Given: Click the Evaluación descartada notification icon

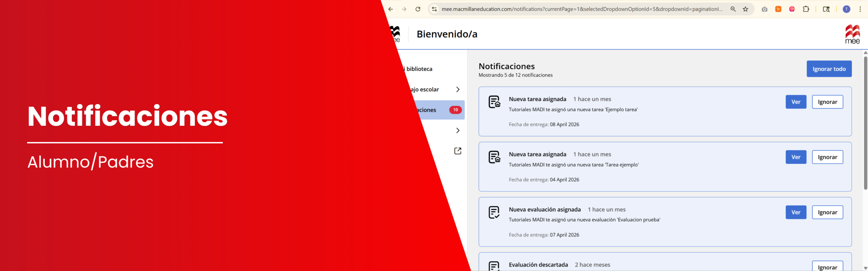Looking at the screenshot, I should [494, 266].
